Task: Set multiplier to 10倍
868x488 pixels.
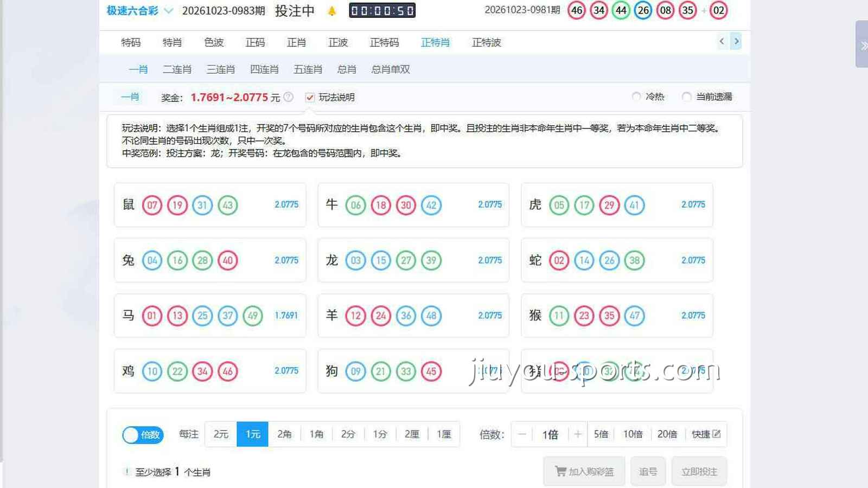Action: tap(633, 434)
